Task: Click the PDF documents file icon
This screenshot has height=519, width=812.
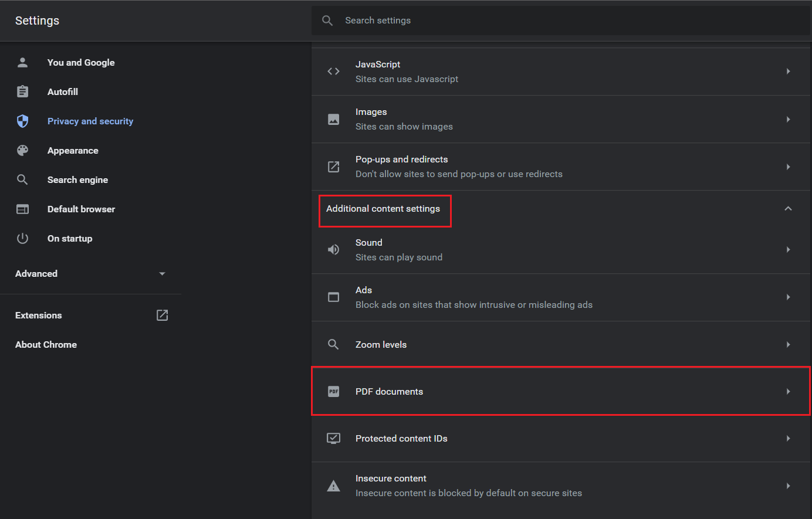Action: click(333, 392)
